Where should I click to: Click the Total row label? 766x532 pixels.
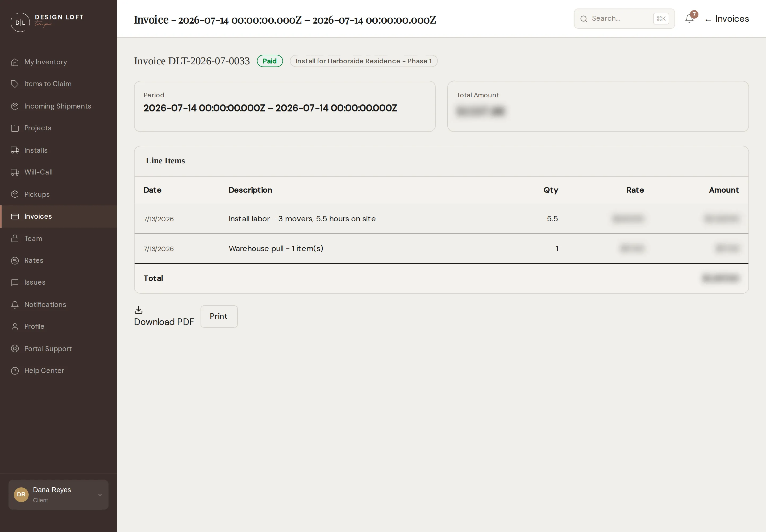pyautogui.click(x=153, y=278)
